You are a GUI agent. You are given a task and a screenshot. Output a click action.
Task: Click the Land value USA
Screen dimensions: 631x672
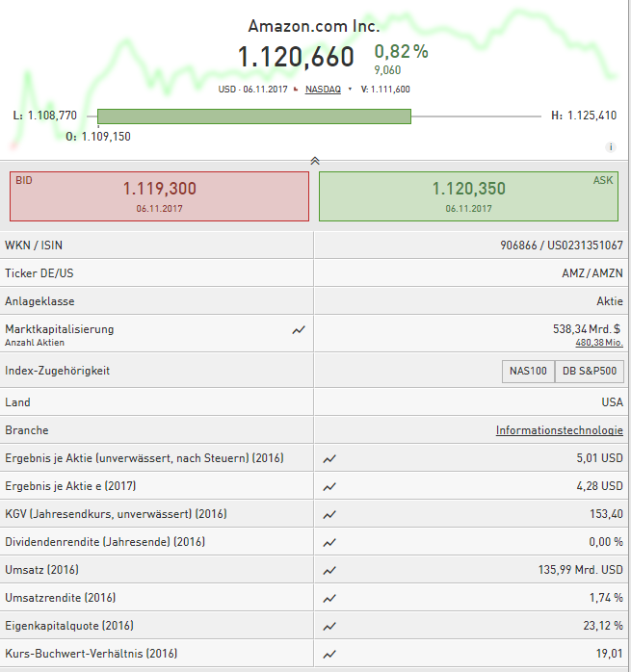[x=612, y=402]
